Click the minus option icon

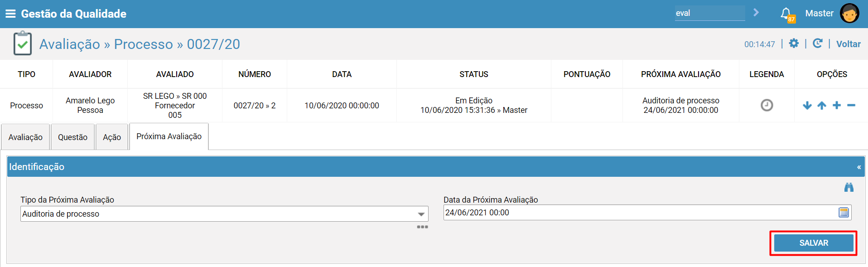[x=851, y=105]
